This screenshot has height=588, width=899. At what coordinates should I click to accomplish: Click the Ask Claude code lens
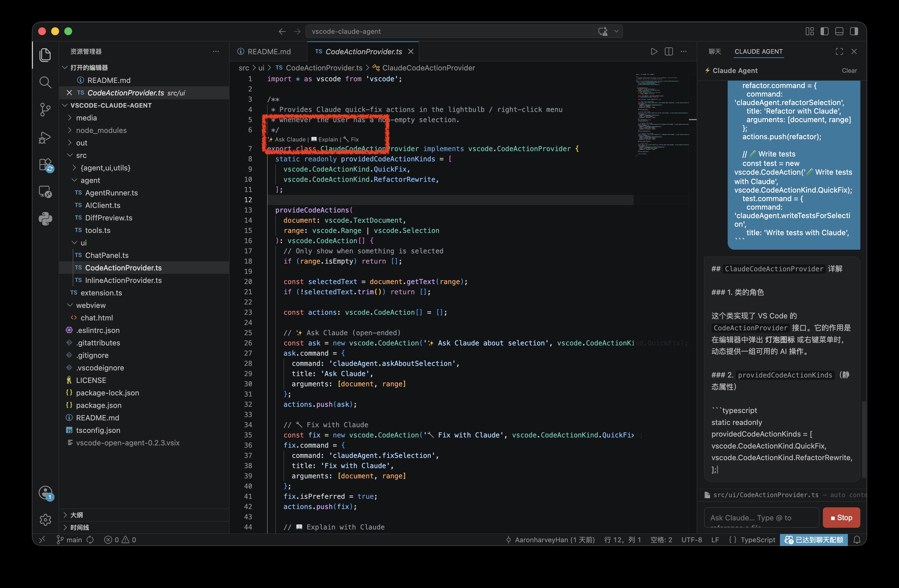tap(287, 139)
